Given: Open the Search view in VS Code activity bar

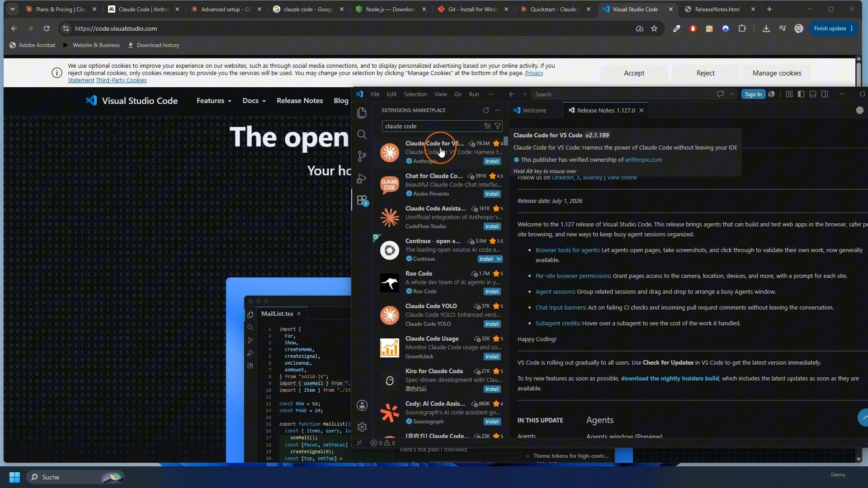Looking at the screenshot, I should point(362,135).
